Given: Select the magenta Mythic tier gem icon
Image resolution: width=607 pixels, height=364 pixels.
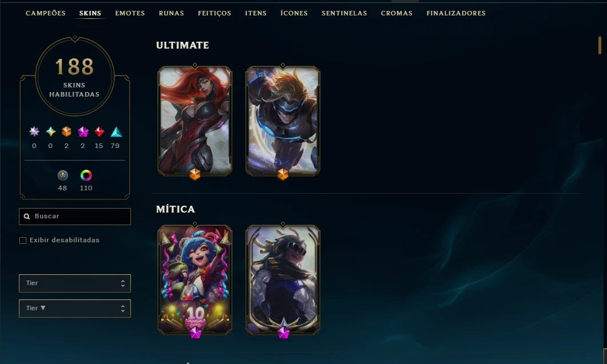Looking at the screenshot, I should point(83,132).
